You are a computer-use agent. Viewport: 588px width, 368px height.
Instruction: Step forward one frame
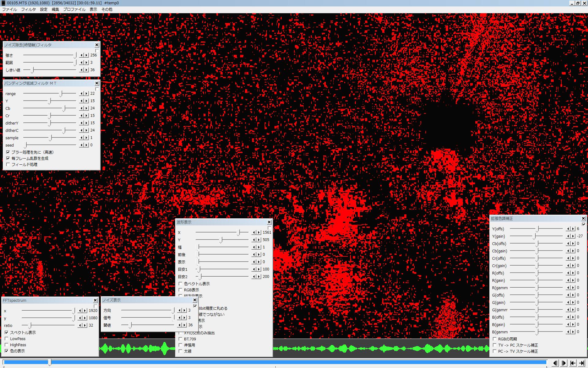pos(564,363)
